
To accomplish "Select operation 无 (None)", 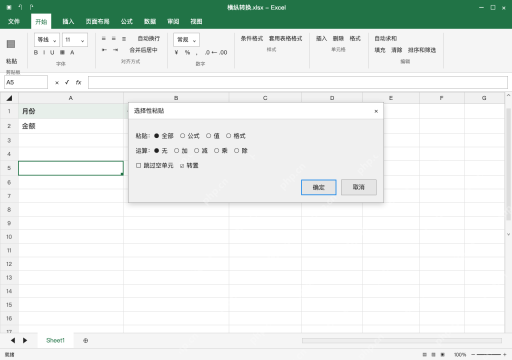I will pos(161,151).
